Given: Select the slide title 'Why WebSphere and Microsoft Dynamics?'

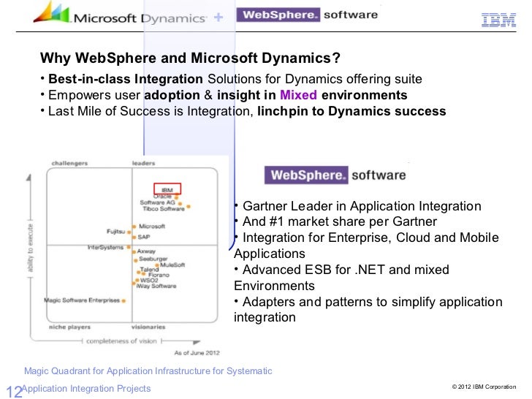Looking at the screenshot, I should [190, 58].
